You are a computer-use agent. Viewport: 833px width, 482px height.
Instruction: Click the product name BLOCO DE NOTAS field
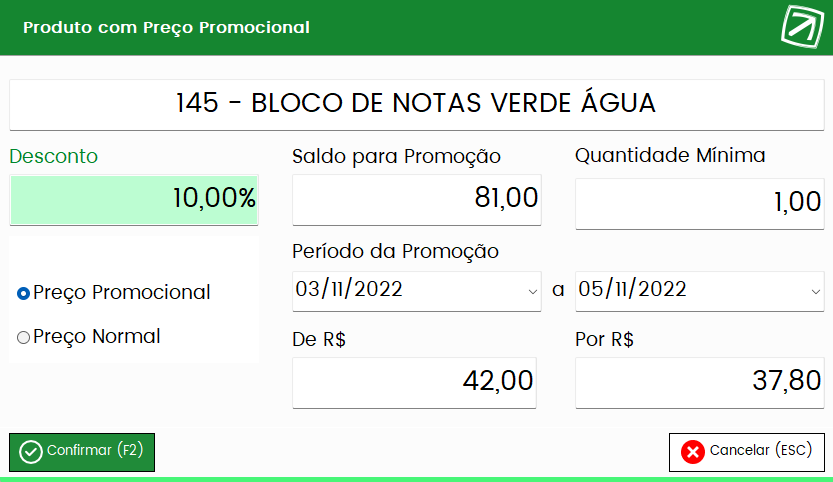(416, 105)
